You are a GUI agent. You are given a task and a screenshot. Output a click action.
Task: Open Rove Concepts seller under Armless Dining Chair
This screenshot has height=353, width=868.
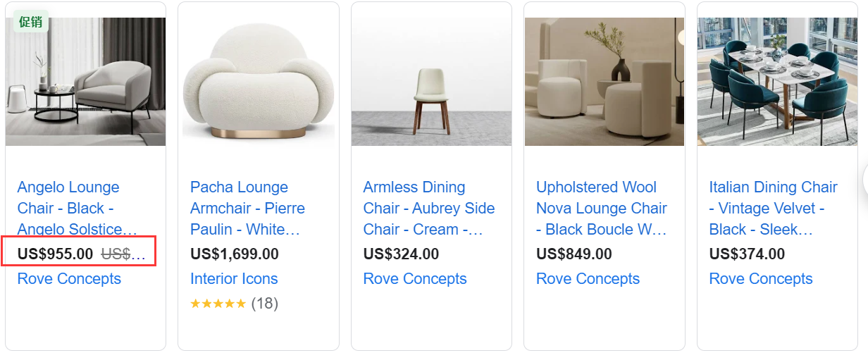pos(415,278)
